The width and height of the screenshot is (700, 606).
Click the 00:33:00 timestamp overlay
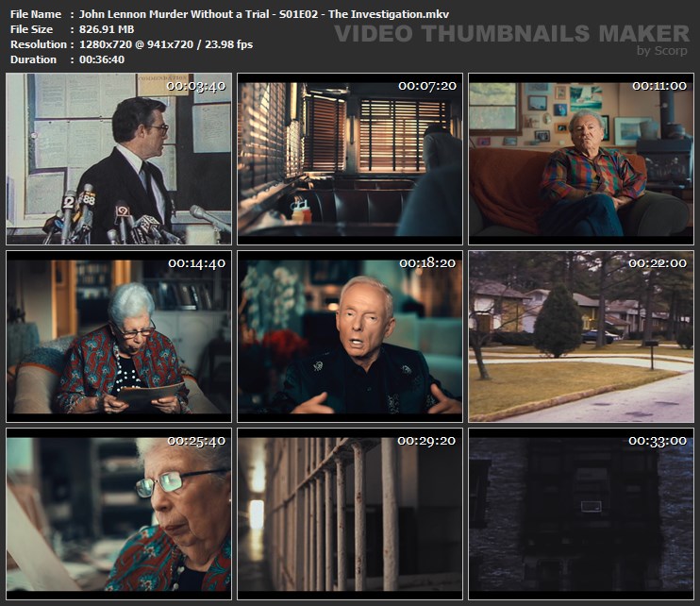658,441
